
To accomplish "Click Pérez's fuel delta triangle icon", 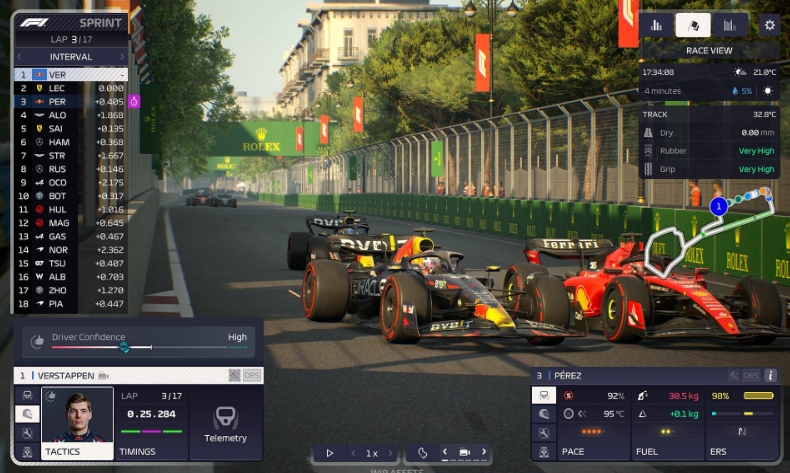I will (x=642, y=414).
